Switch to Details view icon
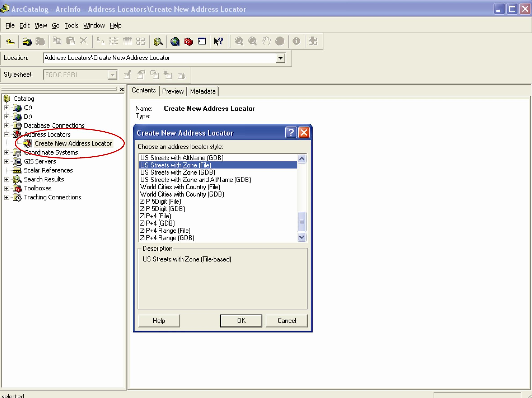 [127, 41]
